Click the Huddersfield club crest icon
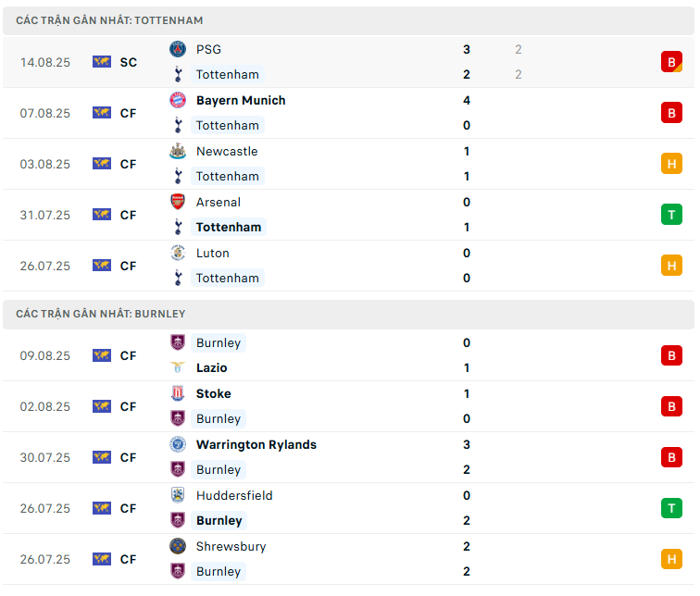Screen dimensions: 700x596 coord(178,495)
